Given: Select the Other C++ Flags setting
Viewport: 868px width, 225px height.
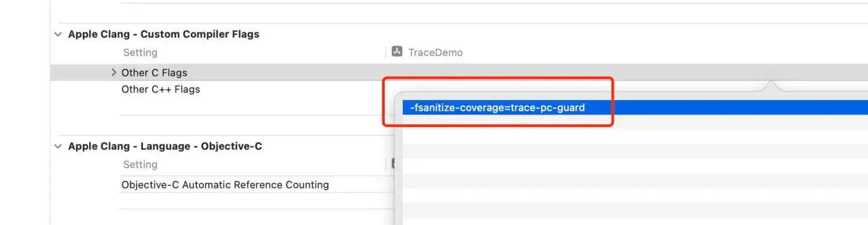Looking at the screenshot, I should point(161,89).
